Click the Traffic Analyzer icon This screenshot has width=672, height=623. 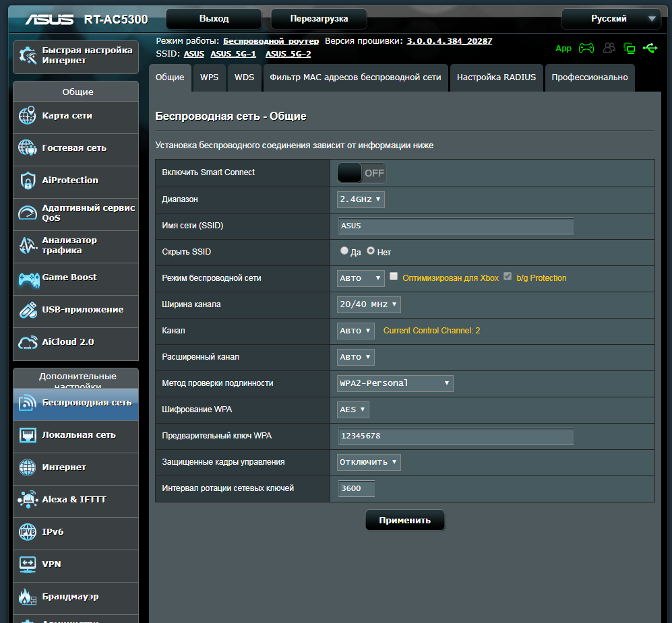pos(28,245)
